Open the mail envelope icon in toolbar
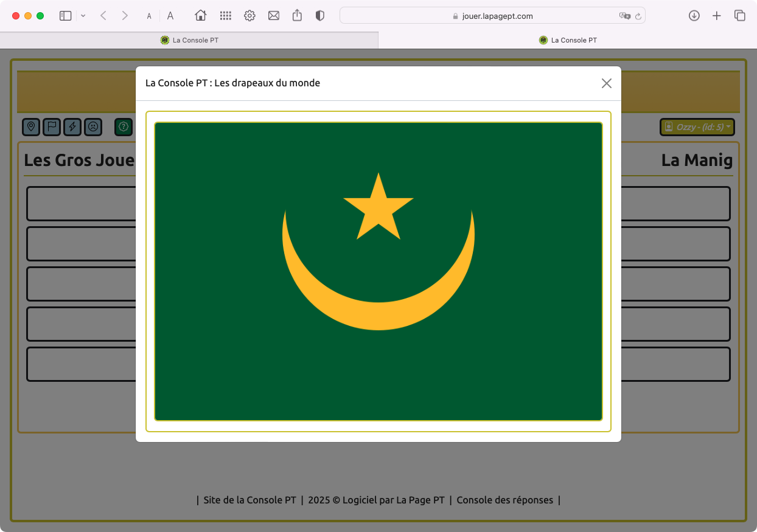This screenshot has height=532, width=757. tap(274, 16)
